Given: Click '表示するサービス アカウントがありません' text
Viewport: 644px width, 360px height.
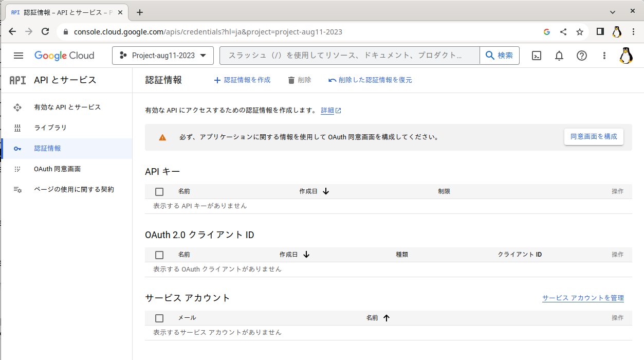Looking at the screenshot, I should (x=217, y=332).
